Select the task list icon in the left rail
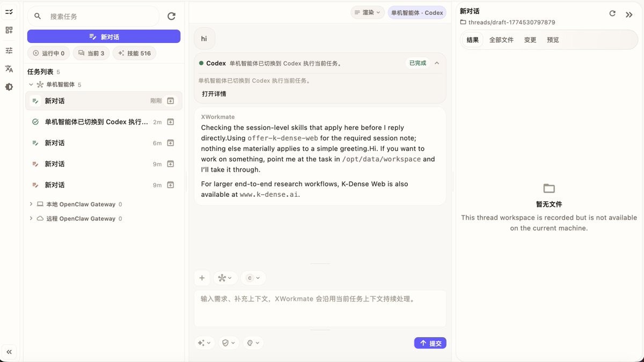This screenshot has width=644, height=362. tap(9, 11)
